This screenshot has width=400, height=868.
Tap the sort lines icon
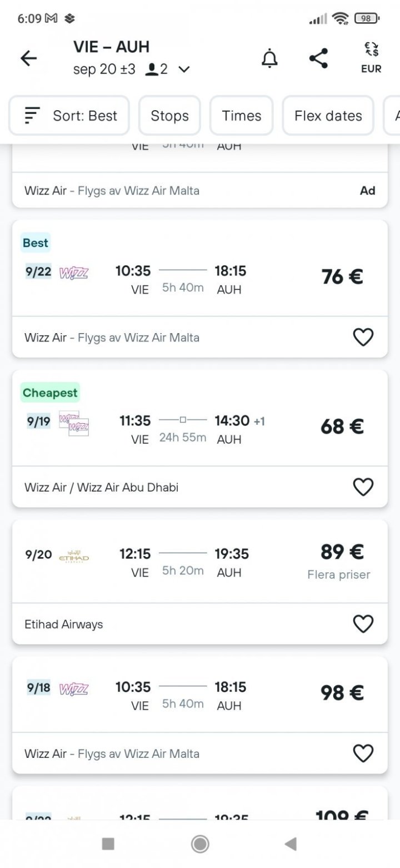click(33, 116)
